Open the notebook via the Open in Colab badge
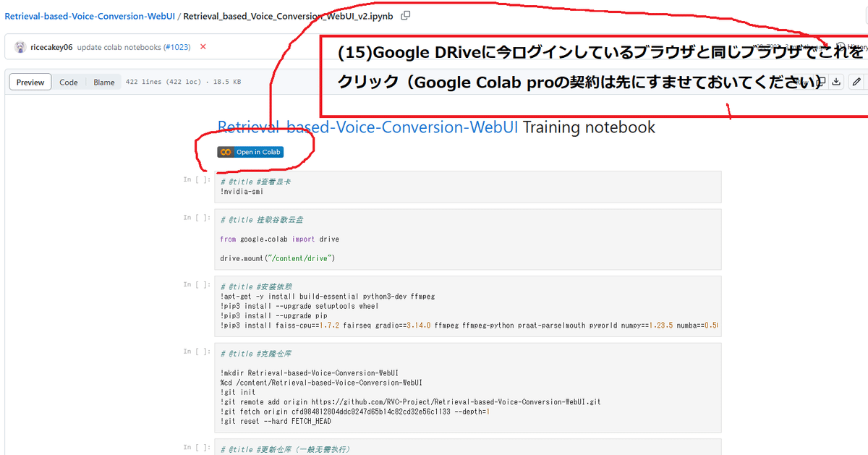Viewport: 868px width, 455px height. 250,152
